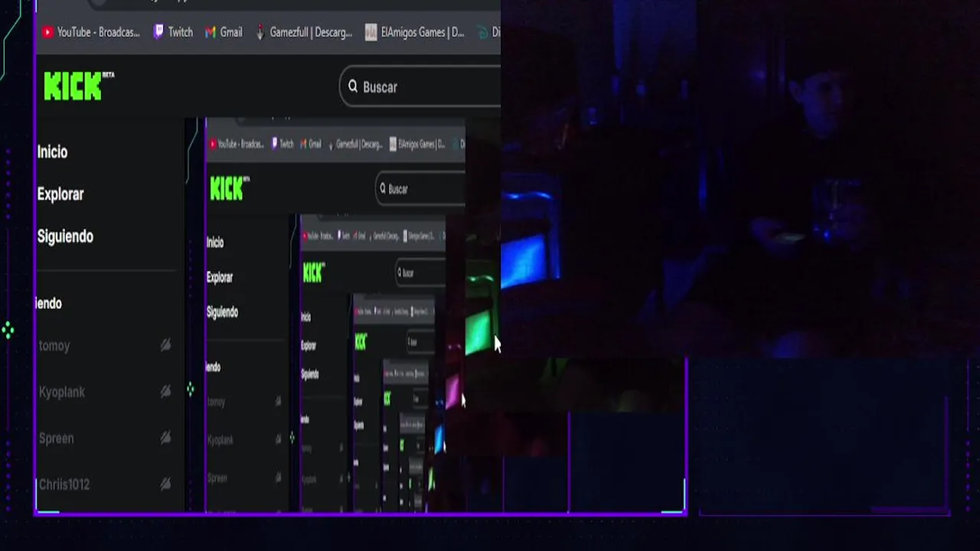This screenshot has height=551, width=980.
Task: Select the Spreen channel in main sidebar
Action: click(57, 439)
